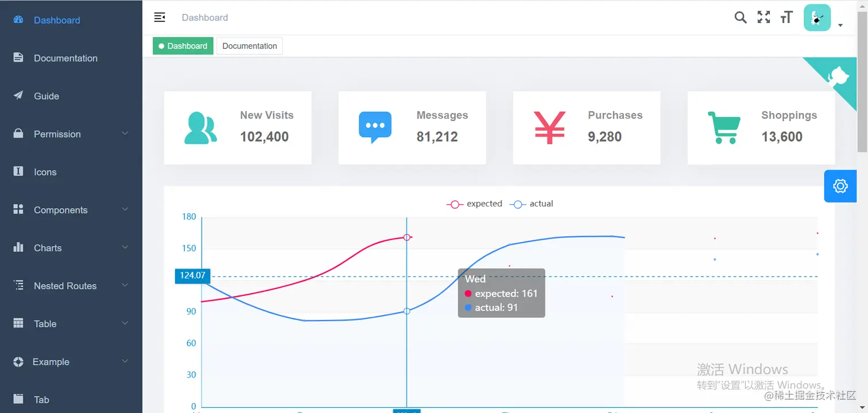Click the Dashboard label in sidebar
The image size is (868, 413).
57,20
